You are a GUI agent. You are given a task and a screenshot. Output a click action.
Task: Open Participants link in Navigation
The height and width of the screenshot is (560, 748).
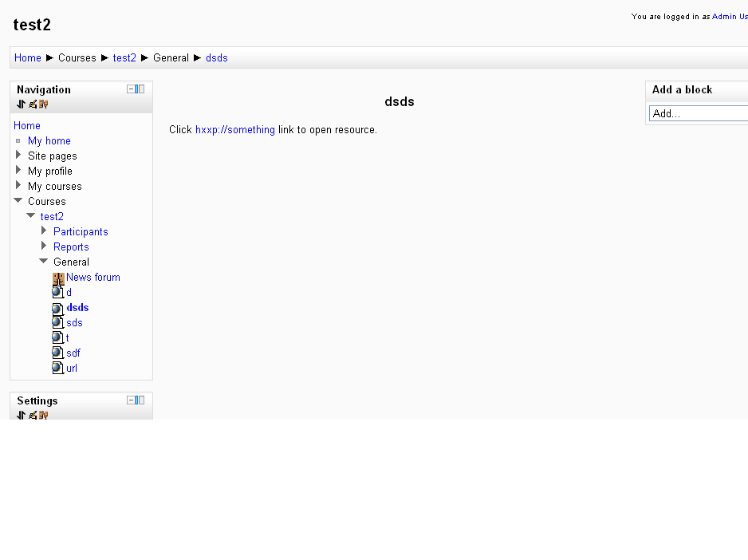[x=81, y=232]
